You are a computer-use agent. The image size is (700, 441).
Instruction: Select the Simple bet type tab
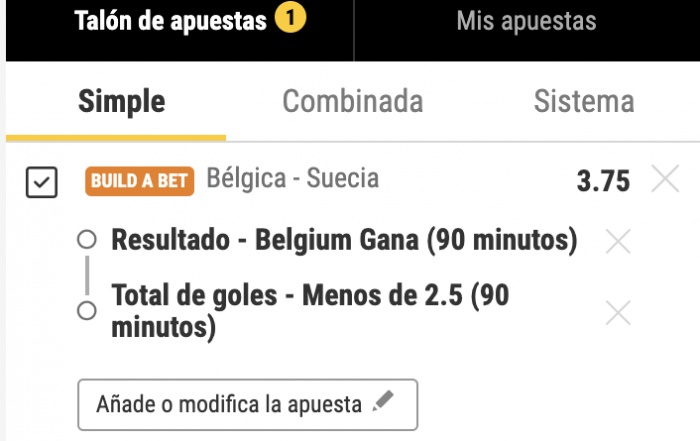pyautogui.click(x=122, y=101)
